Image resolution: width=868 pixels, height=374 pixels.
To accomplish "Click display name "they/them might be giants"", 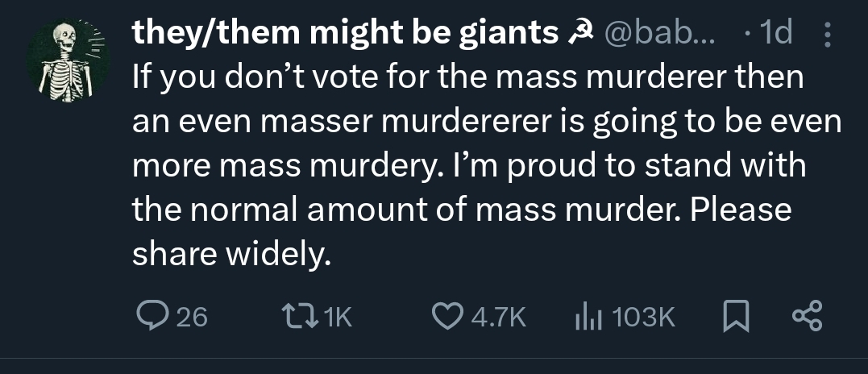I will [345, 32].
